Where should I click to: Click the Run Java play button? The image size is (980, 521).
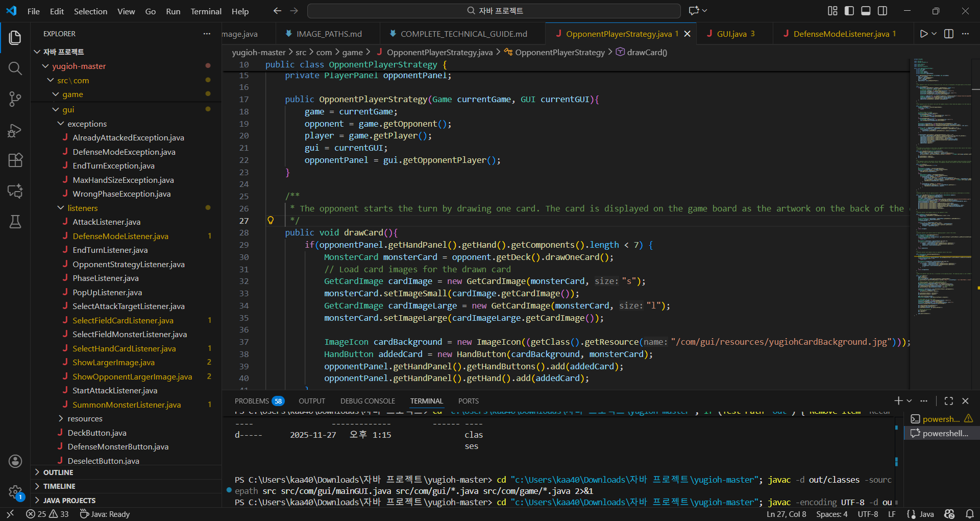click(923, 34)
